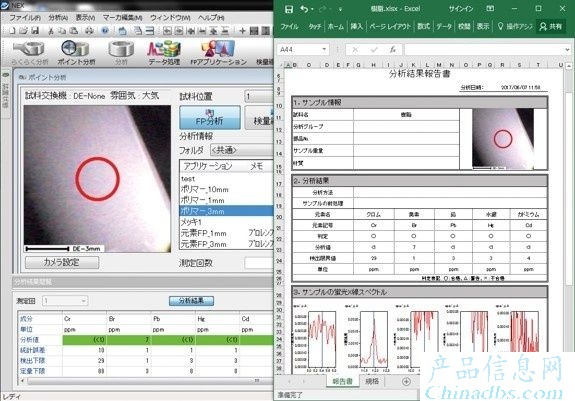Image resolution: width=575 pixels, height=401 pixels.
Task: Open the 測定回 measurement number dropdown
Action: [65, 301]
